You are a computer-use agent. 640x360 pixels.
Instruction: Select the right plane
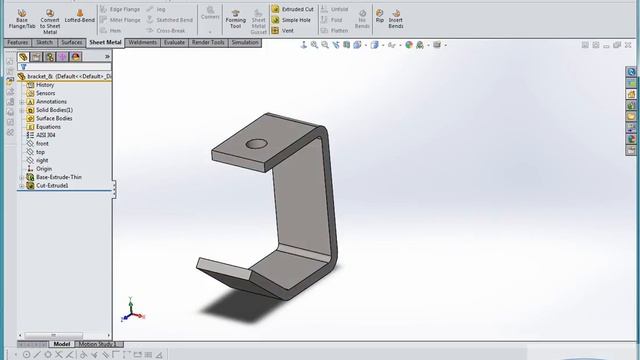click(38, 160)
